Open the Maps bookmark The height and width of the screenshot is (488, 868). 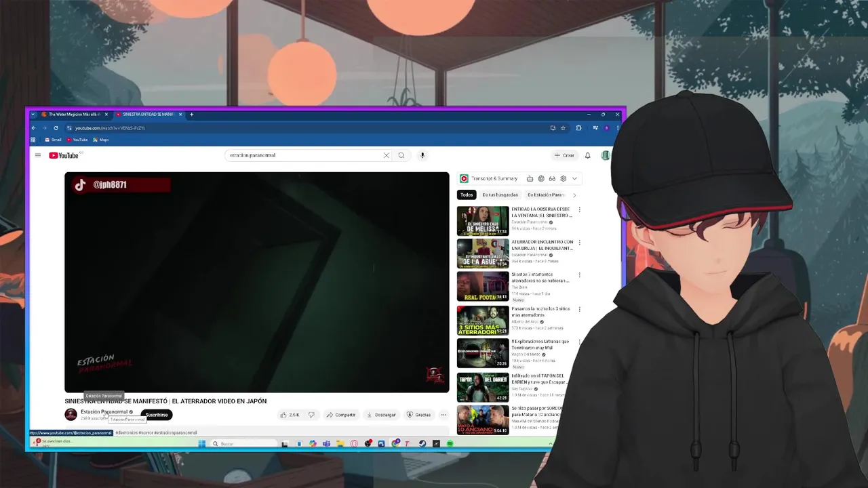coord(100,140)
